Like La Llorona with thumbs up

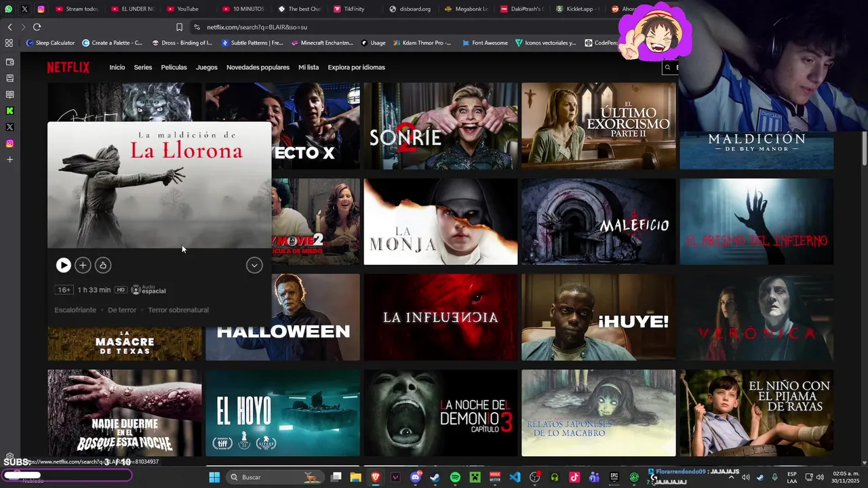[x=102, y=266]
